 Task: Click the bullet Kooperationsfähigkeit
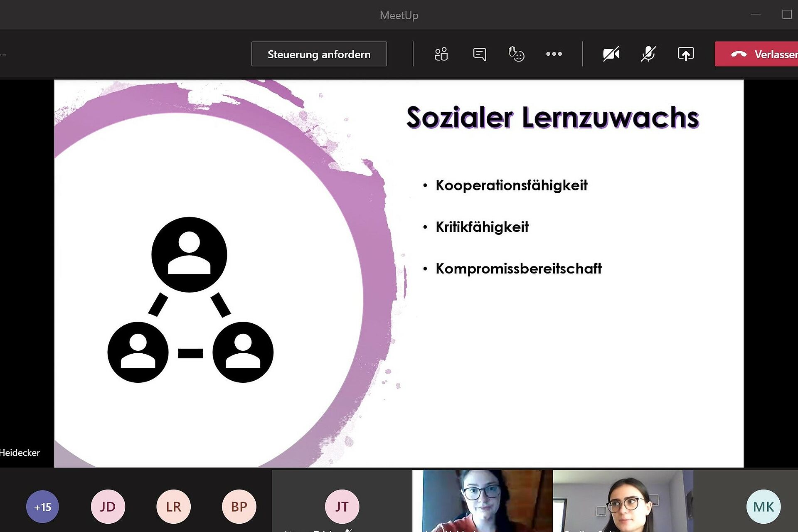[x=511, y=185]
